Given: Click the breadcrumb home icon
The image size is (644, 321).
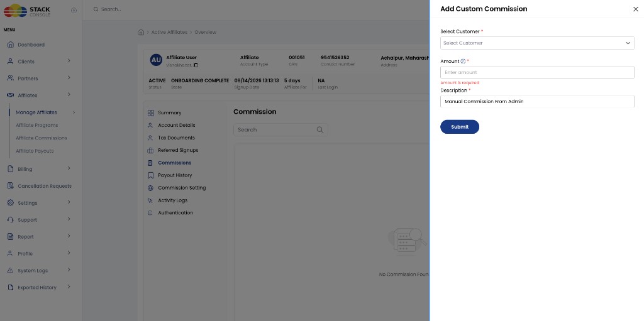Looking at the screenshot, I should 141,32.
